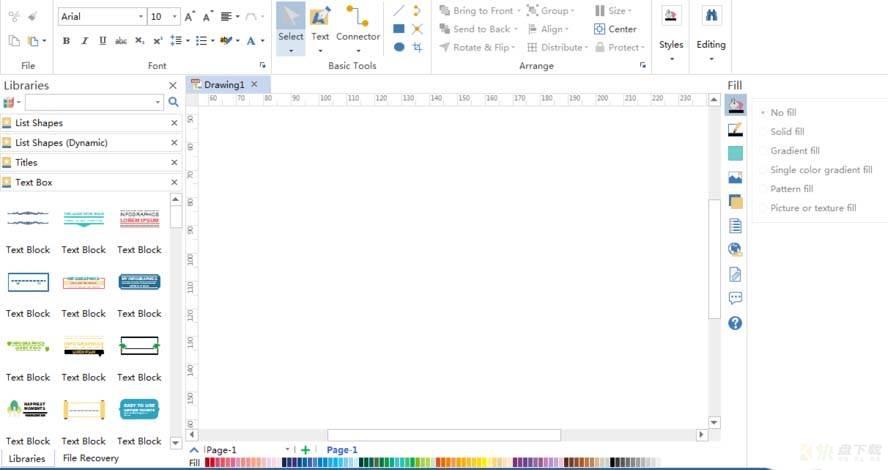Pick the ellipse shape tool
Image resolution: width=888 pixels, height=470 pixels.
pyautogui.click(x=399, y=47)
